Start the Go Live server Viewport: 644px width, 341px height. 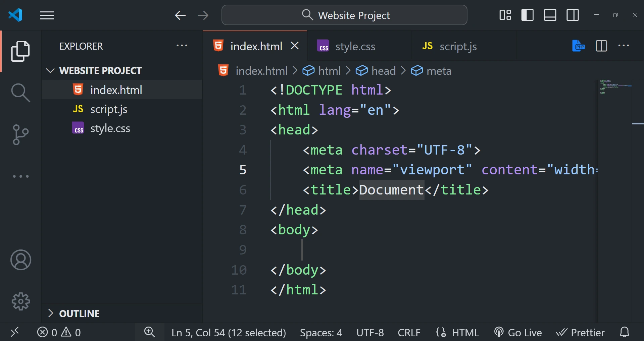pyautogui.click(x=518, y=332)
